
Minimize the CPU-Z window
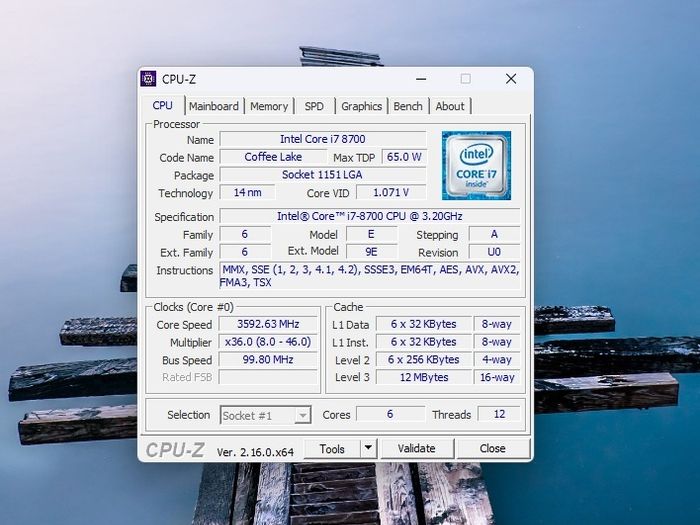pyautogui.click(x=421, y=79)
